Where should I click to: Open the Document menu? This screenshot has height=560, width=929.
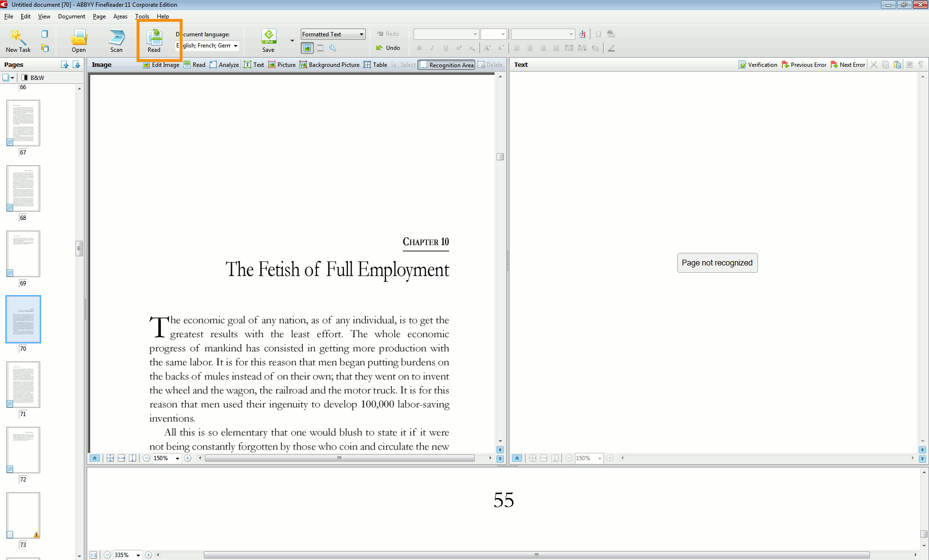click(x=72, y=16)
